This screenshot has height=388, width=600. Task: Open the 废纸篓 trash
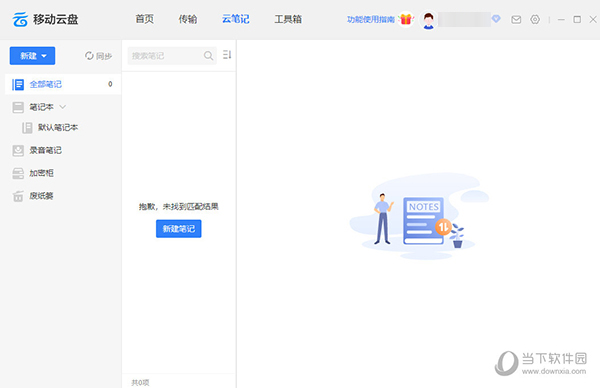[x=41, y=196]
